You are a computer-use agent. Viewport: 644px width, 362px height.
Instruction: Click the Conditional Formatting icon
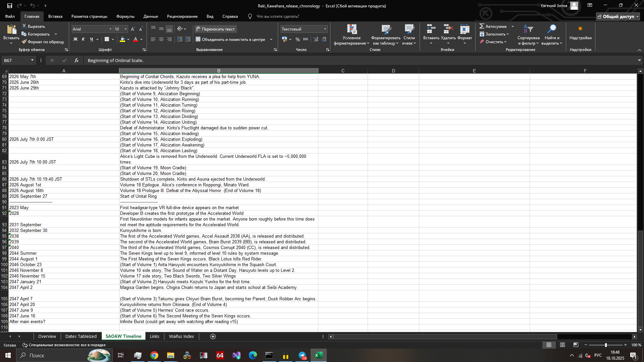(352, 29)
